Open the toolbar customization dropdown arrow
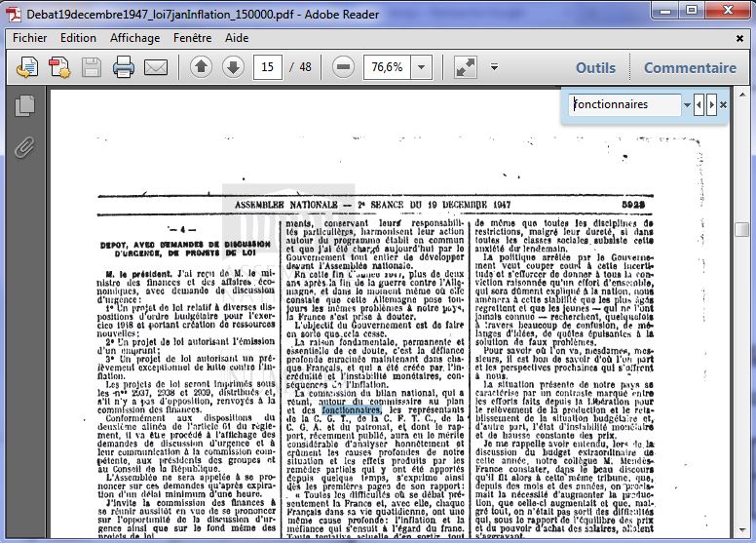This screenshot has width=756, height=543. tap(494, 67)
